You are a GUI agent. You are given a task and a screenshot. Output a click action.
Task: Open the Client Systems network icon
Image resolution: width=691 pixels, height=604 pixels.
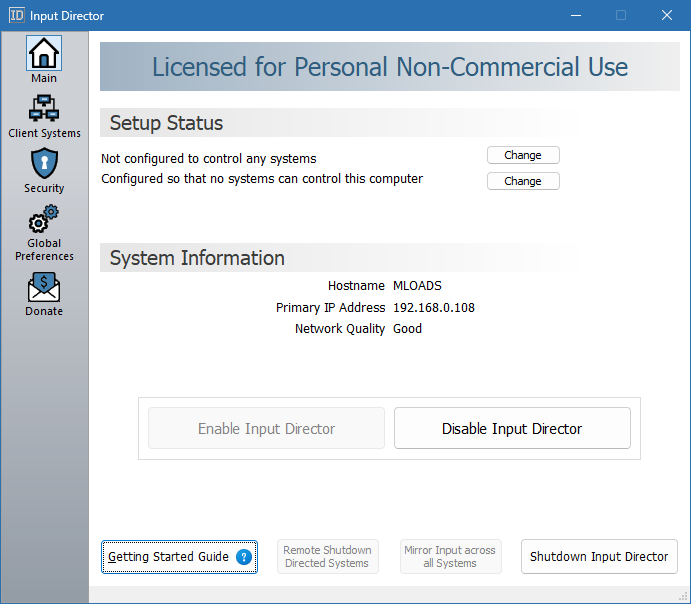pos(44,108)
